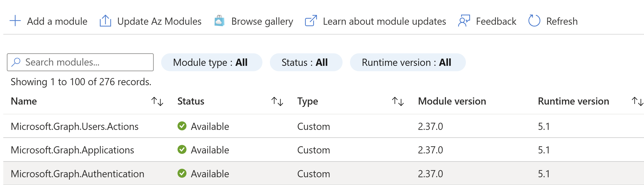Click Available status in Authentication row

pyautogui.click(x=210, y=174)
